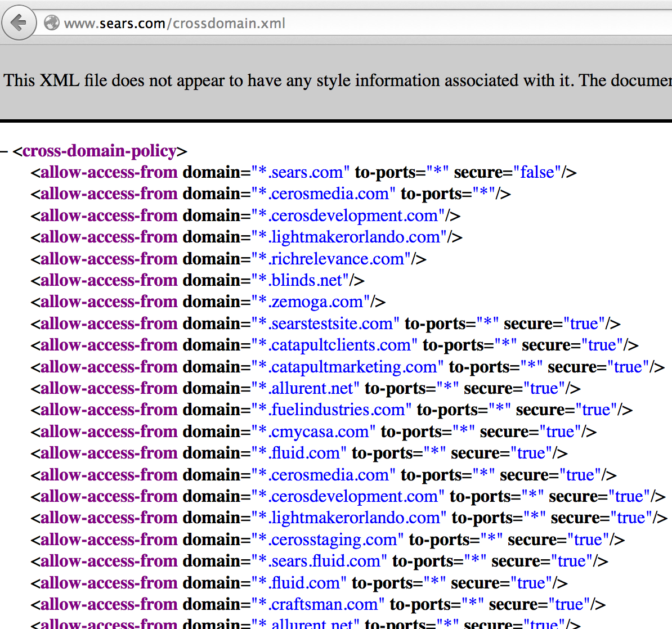
Task: Select the *.craftsman.com domain value
Action: 317,604
